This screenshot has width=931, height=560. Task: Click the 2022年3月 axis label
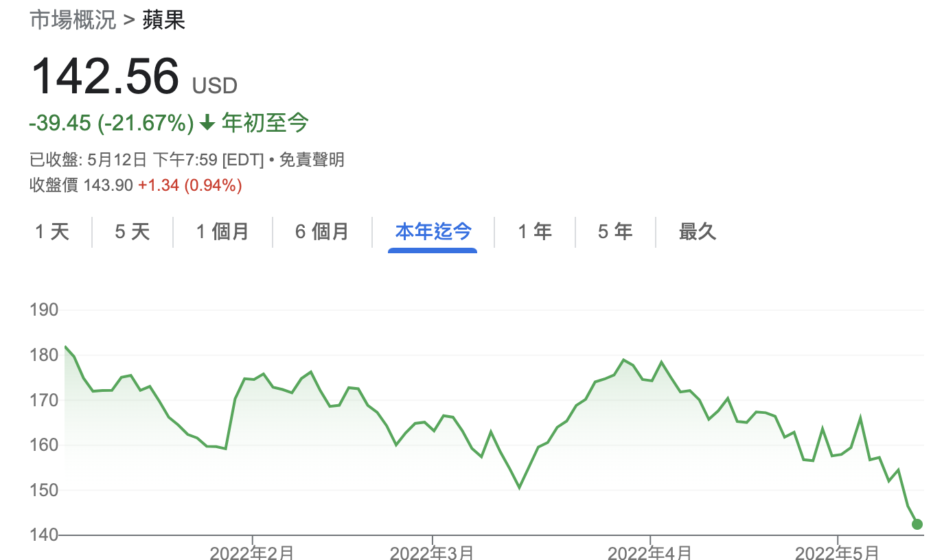(x=432, y=552)
